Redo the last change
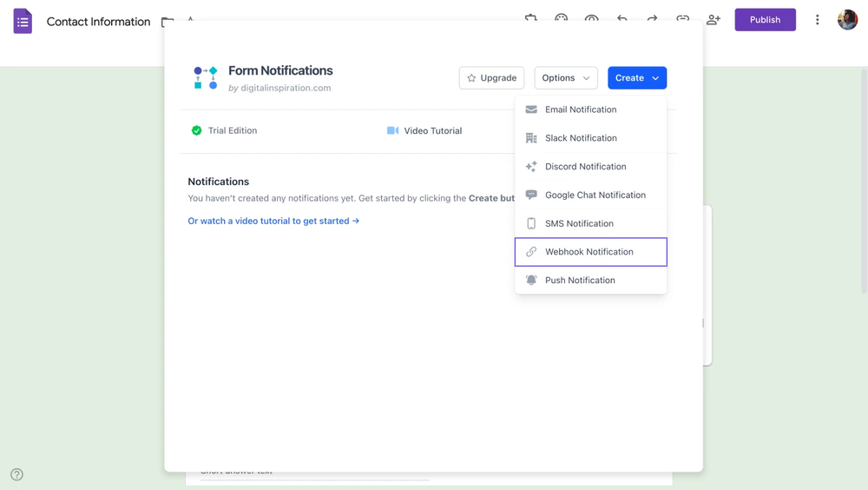This screenshot has height=490, width=868. point(652,18)
